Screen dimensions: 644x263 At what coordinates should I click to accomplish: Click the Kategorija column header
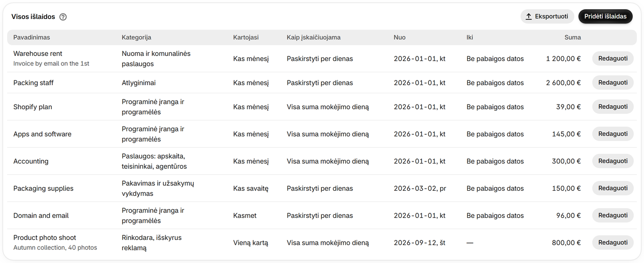[x=136, y=37]
